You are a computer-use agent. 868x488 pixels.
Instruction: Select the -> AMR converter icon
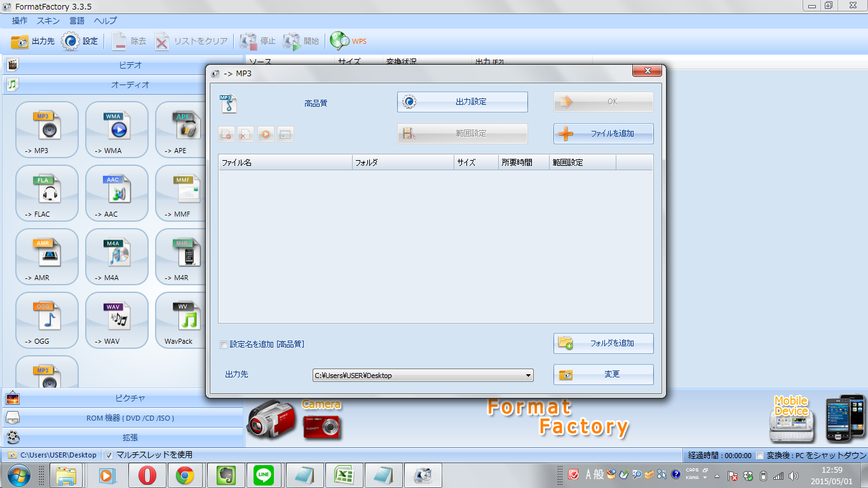pyautogui.click(x=47, y=257)
